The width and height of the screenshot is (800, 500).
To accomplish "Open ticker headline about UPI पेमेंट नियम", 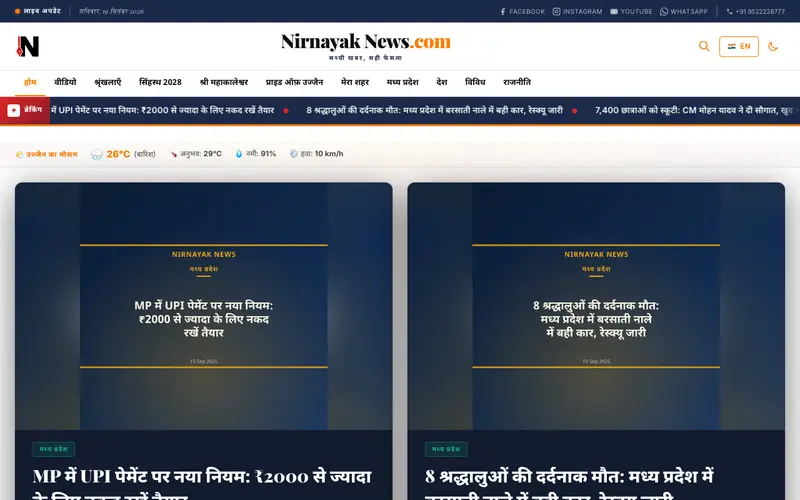I will click(x=163, y=110).
